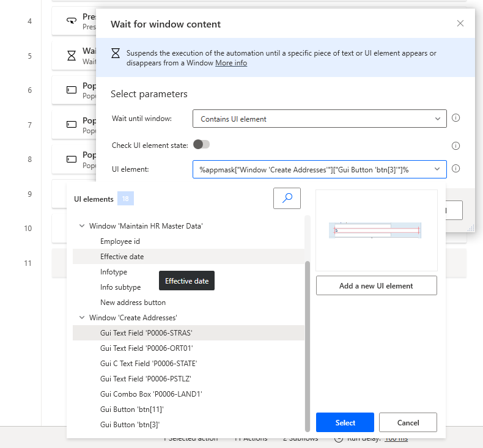483x448 pixels.
Task: Select Gui Button 'btn[3]' in the list
Action: point(188,425)
